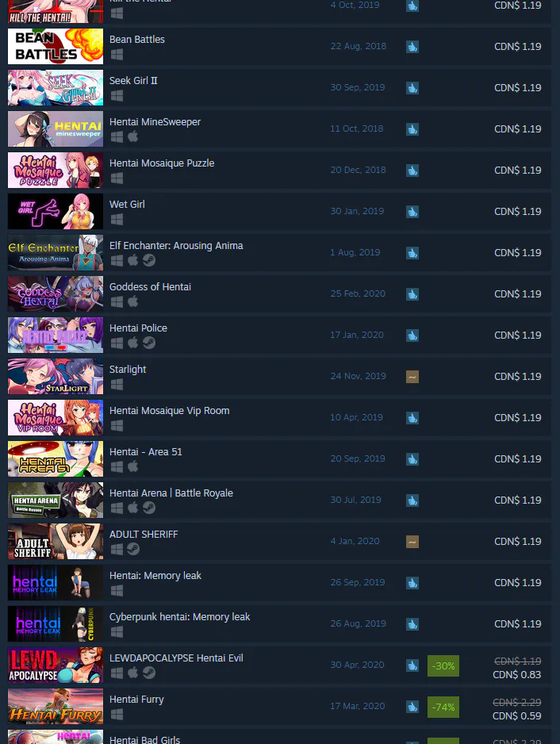Image resolution: width=560 pixels, height=744 pixels.
Task: Open the Hentai Mosaique Puzzle capsule image
Action: coord(56,170)
